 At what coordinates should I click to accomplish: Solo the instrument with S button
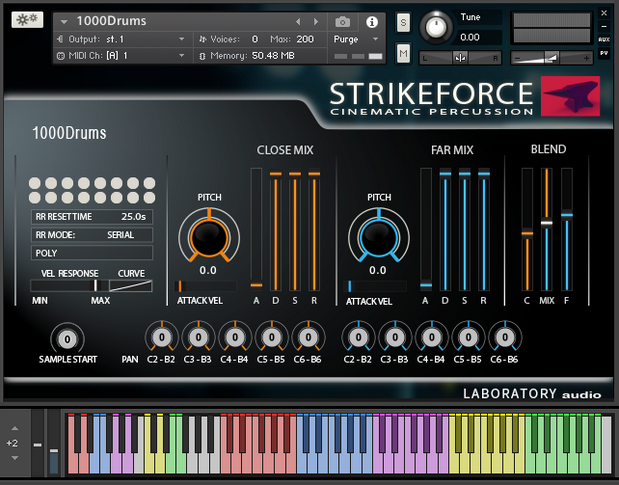tap(403, 22)
